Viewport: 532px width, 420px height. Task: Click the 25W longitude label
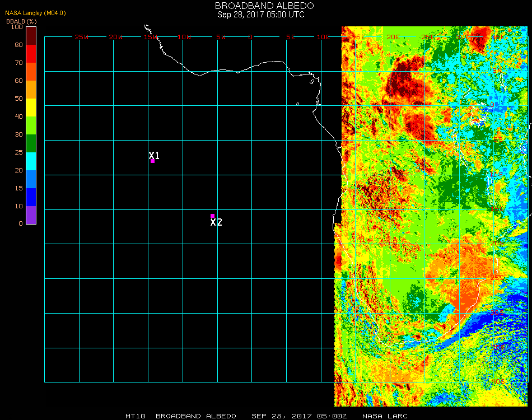click(82, 37)
